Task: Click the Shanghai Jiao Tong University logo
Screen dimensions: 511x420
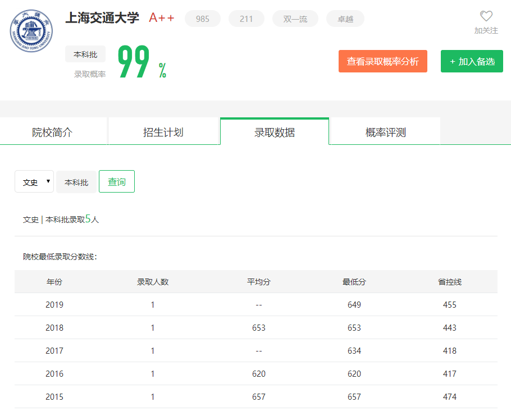Action: coord(31,31)
